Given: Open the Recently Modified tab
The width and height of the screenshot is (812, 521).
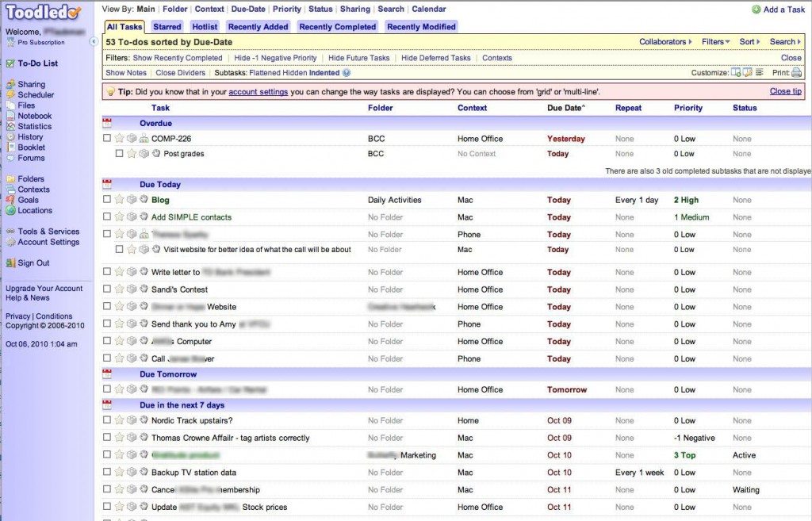Looking at the screenshot, I should [x=422, y=27].
